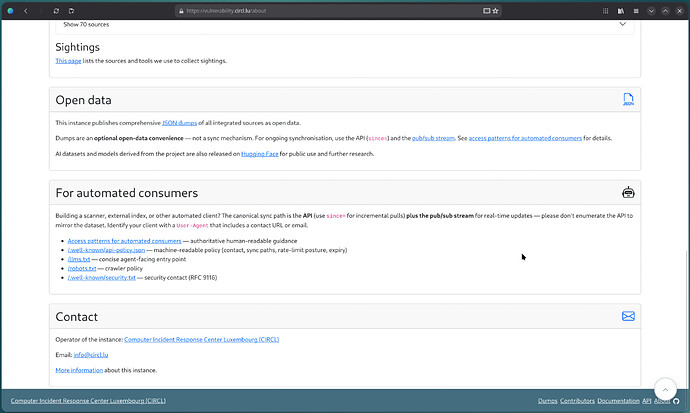Bookmark this page with the star icon
The image size is (690, 413).
[x=495, y=11]
